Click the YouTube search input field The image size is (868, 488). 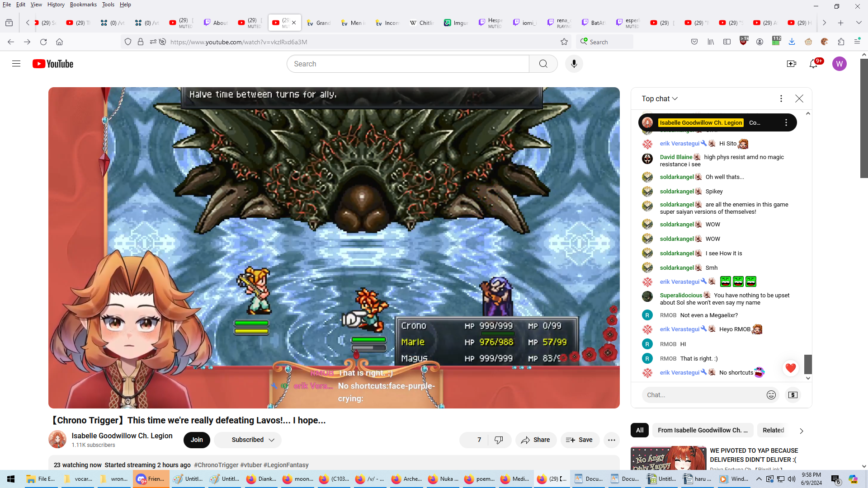point(408,64)
